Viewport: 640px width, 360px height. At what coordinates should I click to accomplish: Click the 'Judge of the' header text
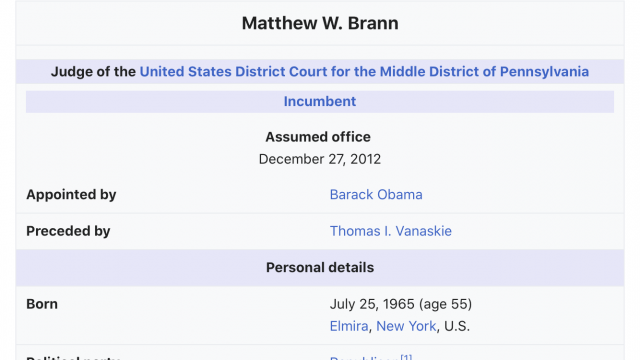pyautogui.click(x=93, y=72)
